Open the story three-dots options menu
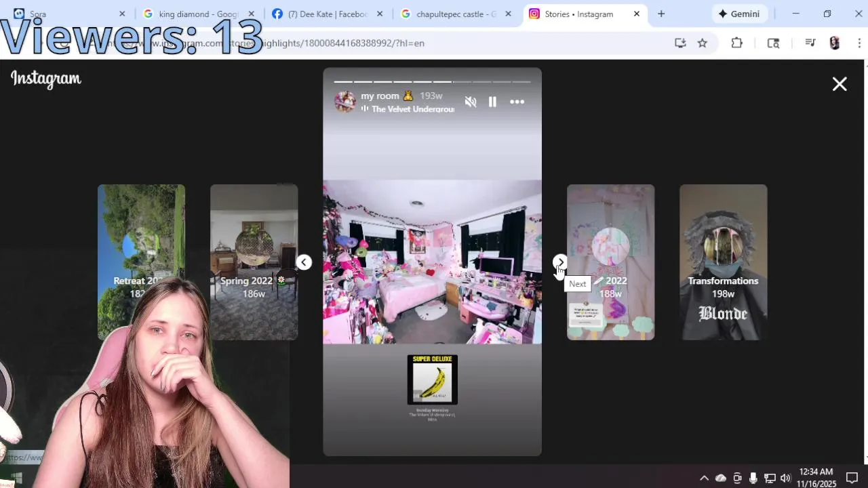 click(x=517, y=102)
